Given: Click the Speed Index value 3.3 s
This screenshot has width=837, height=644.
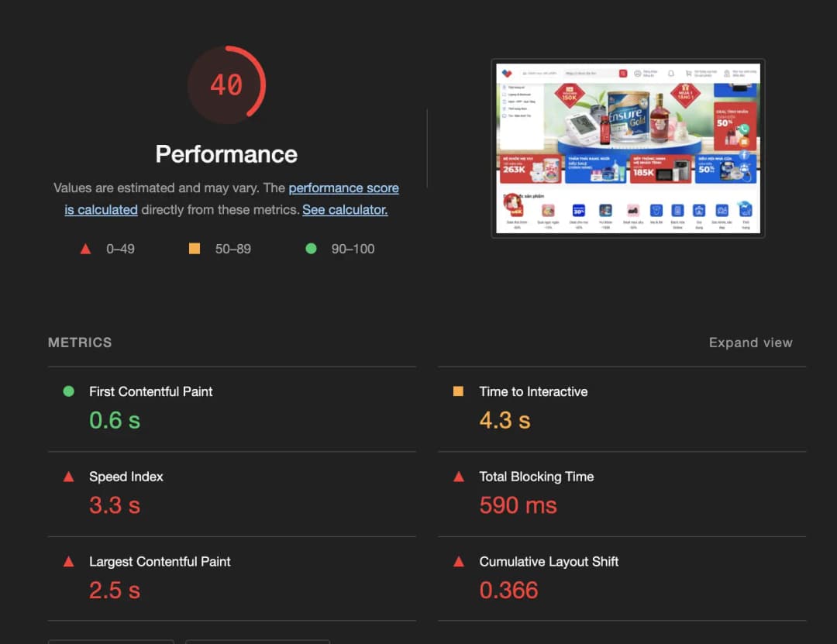Looking at the screenshot, I should [115, 505].
